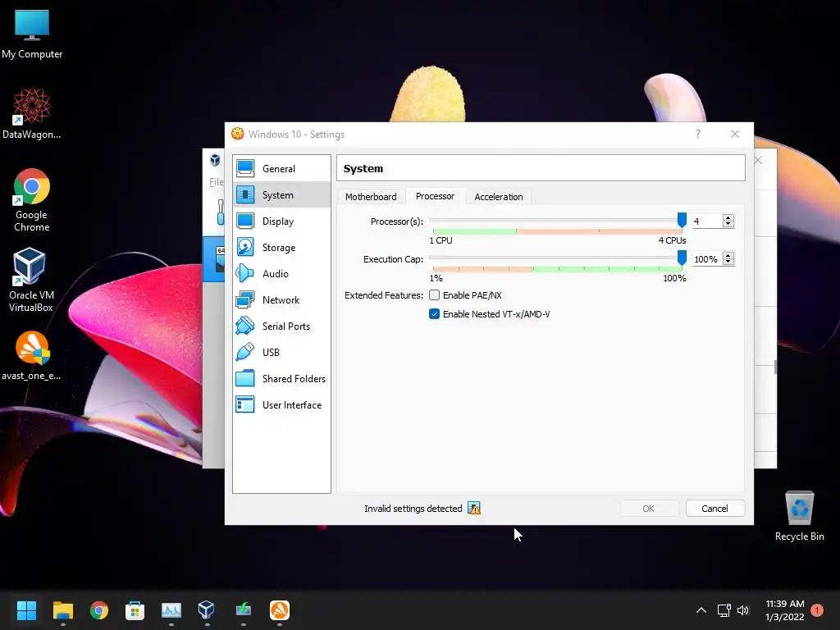Increase the processor count spinner
Image resolution: width=840 pixels, height=630 pixels.
(728, 218)
